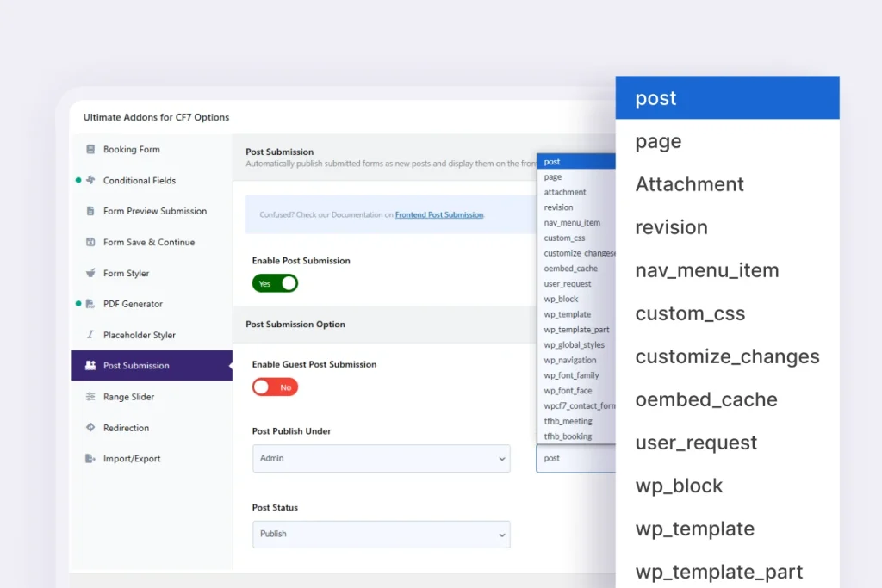Select 'oembed_cache' in enlarged list
The height and width of the screenshot is (588, 882).
[x=727, y=399]
